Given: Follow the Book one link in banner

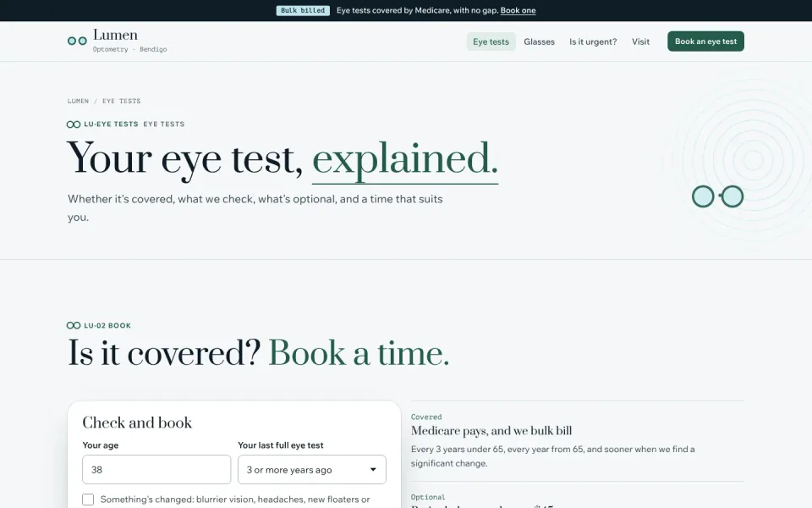Looking at the screenshot, I should 518,10.
